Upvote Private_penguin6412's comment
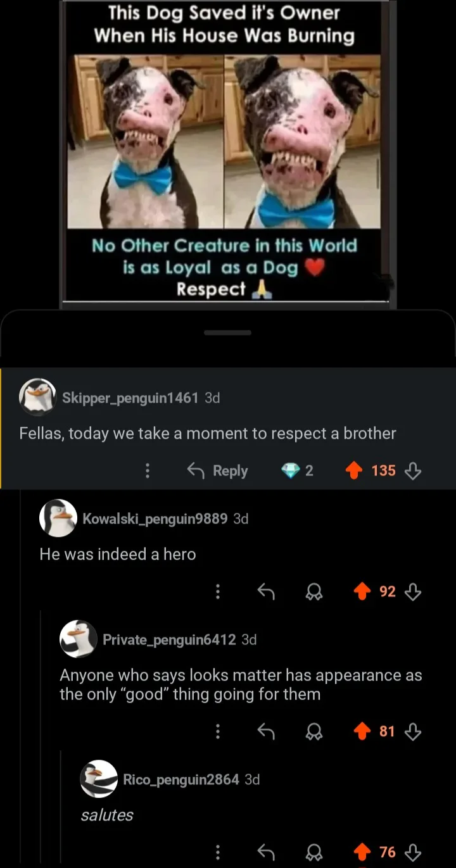The image size is (456, 868). 362,731
